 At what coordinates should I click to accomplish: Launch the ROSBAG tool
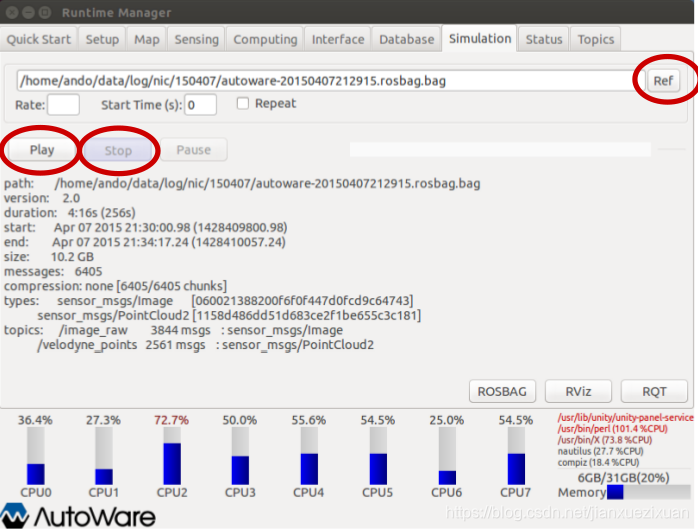tap(502, 392)
